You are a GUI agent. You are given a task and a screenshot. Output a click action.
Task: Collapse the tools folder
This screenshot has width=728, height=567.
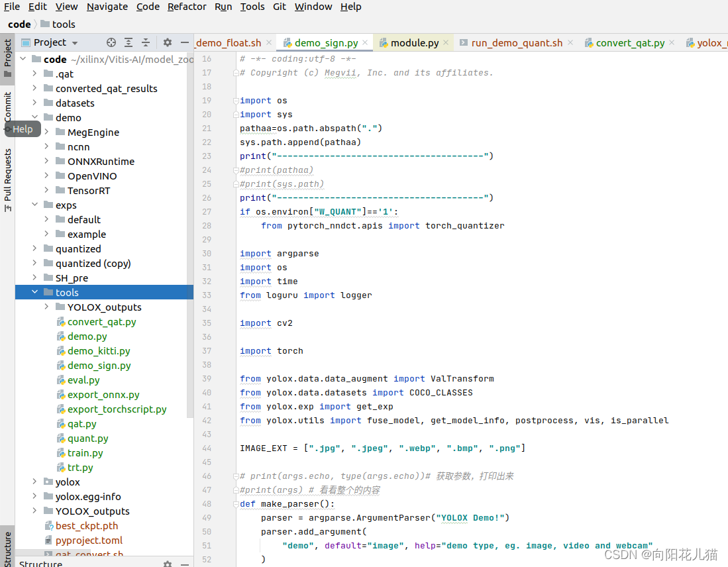(x=34, y=292)
